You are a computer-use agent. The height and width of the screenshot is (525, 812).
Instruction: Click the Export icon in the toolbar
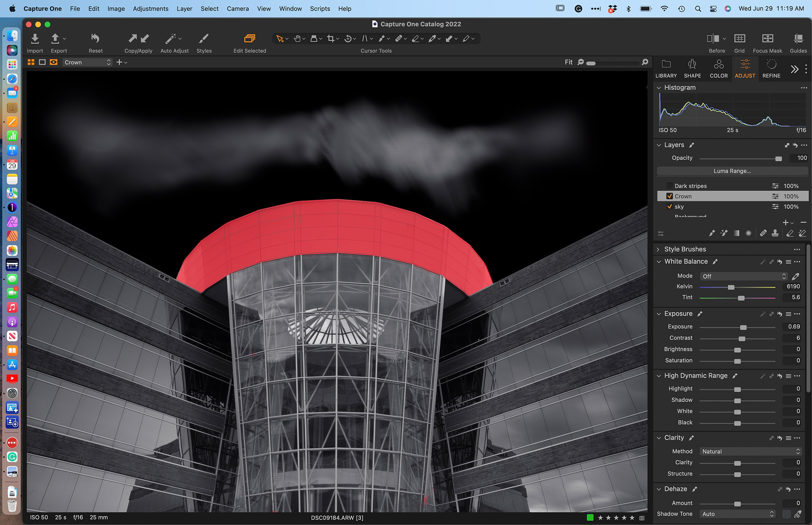pos(55,39)
